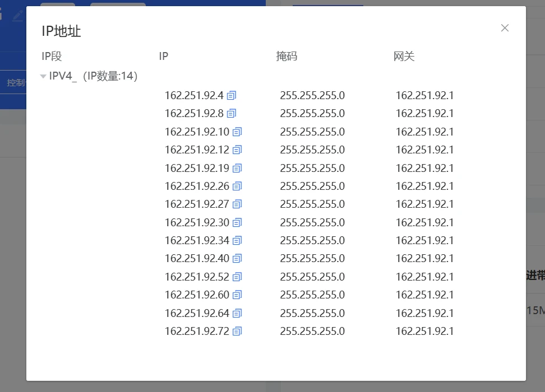The width and height of the screenshot is (545, 392).
Task: Copy IP address 162.251.92.34
Action: point(237,241)
